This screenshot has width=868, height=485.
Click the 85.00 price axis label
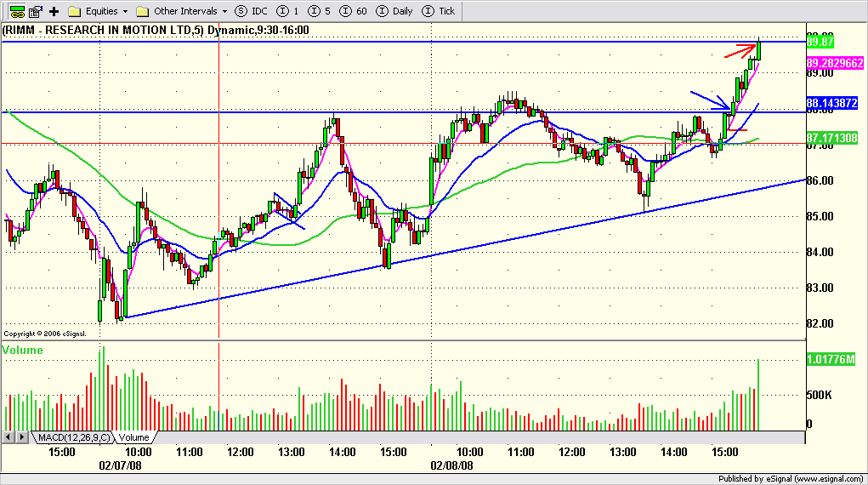(820, 216)
